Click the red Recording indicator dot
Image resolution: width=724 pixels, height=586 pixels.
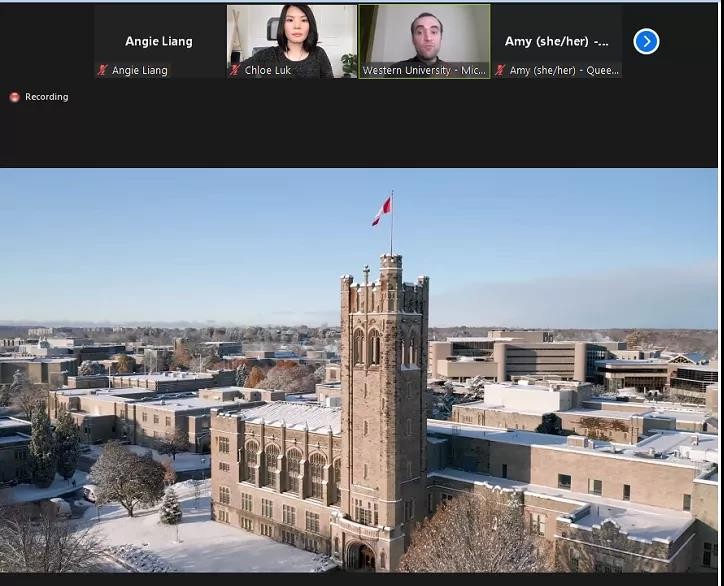[x=14, y=97]
